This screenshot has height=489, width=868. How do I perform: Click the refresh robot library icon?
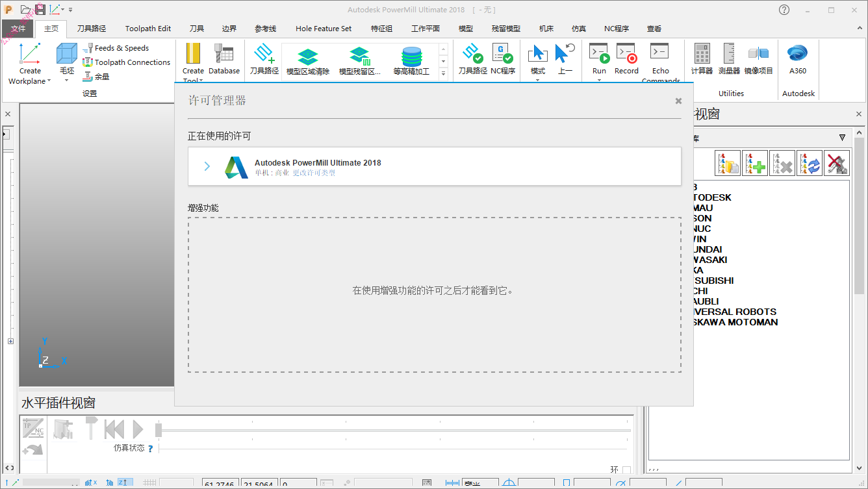point(810,163)
